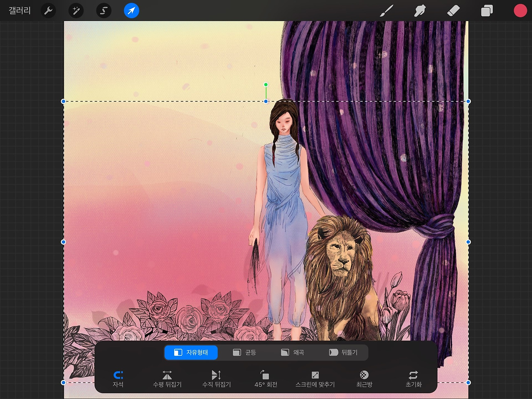Switch to 균등 transform mode
This screenshot has width=532, height=399.
tap(244, 352)
